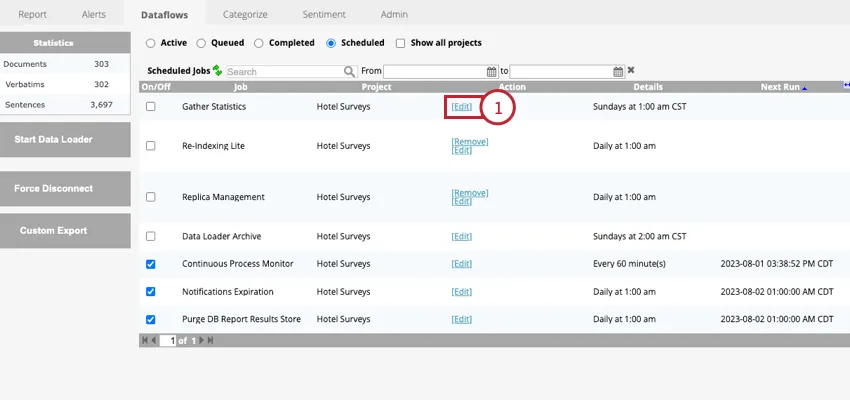
Task: Click Remove link for Re-Indexing Lite
Action: pos(469,142)
